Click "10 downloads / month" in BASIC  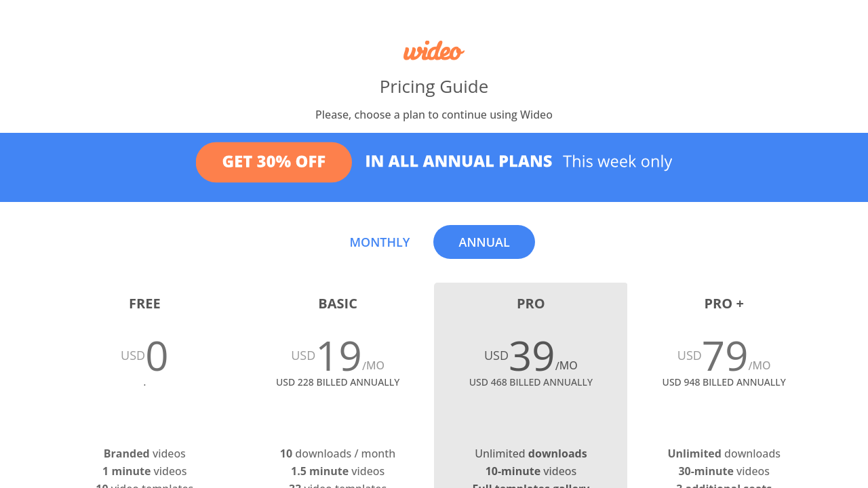pyautogui.click(x=338, y=453)
